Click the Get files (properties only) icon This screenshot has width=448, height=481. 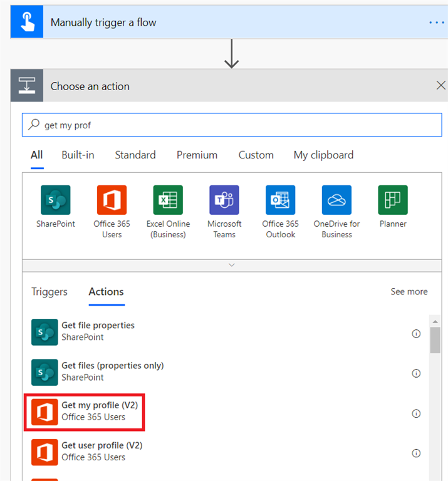44,373
